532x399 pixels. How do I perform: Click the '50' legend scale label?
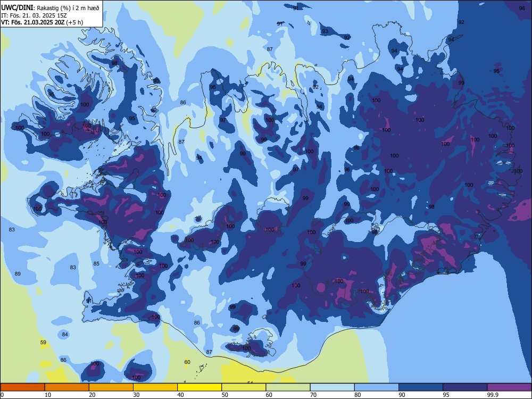click(225, 395)
